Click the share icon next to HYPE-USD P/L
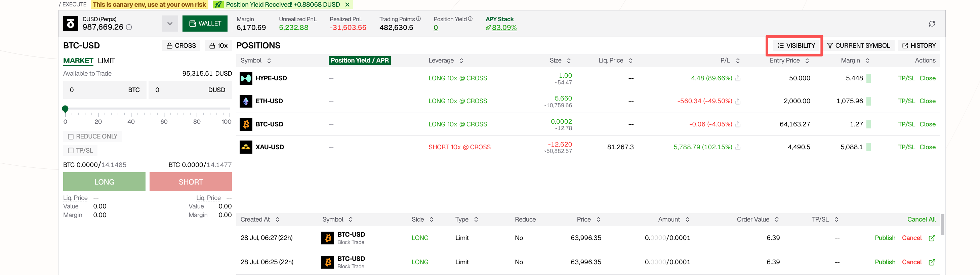This screenshot has height=275, width=980. [738, 78]
